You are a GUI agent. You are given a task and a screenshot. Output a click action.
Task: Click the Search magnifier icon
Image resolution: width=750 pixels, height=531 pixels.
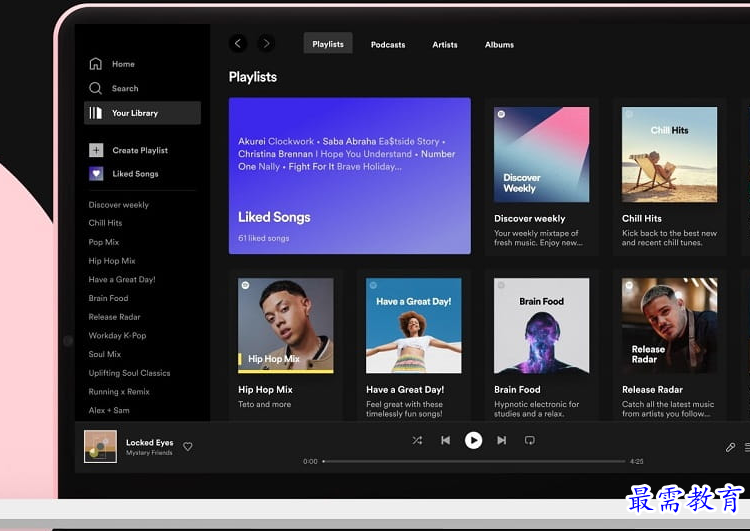point(95,88)
